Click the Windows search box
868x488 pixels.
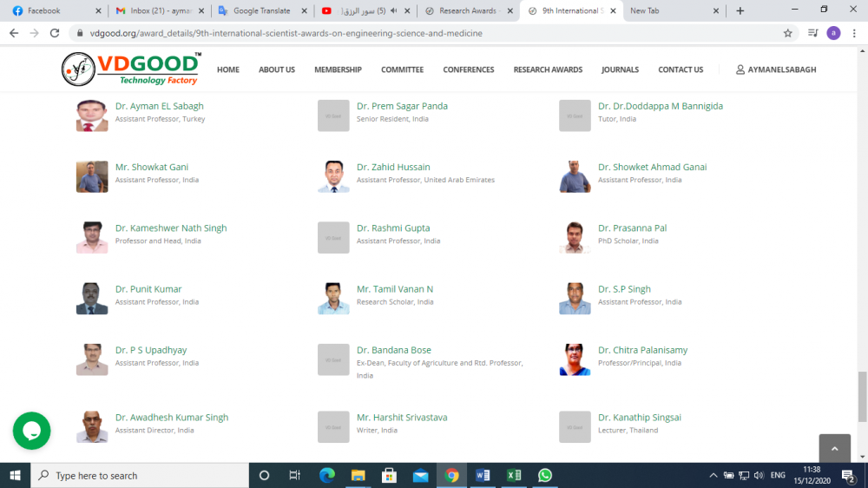coord(140,475)
